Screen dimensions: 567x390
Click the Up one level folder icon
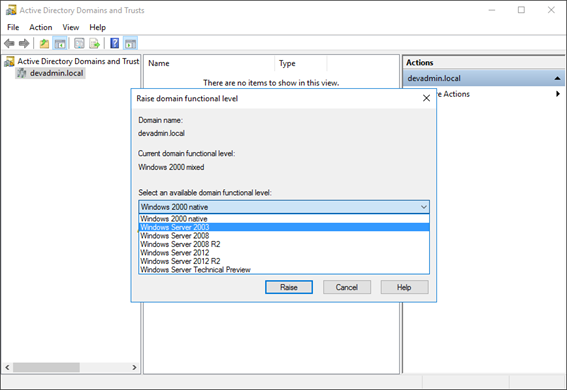point(44,44)
